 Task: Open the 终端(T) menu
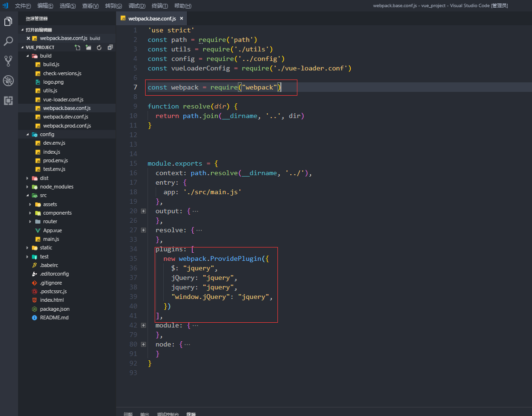click(159, 6)
